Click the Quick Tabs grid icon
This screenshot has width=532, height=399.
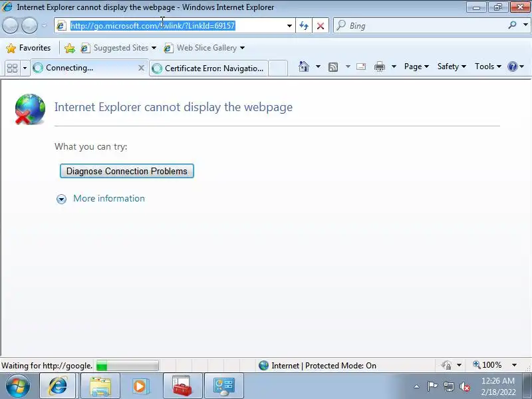(12, 68)
